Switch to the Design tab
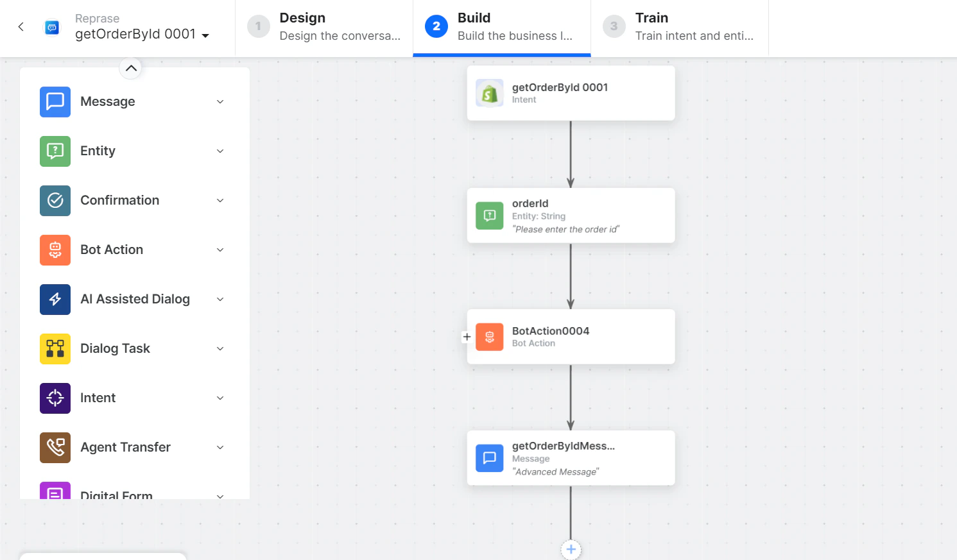This screenshot has width=957, height=560. (x=323, y=26)
